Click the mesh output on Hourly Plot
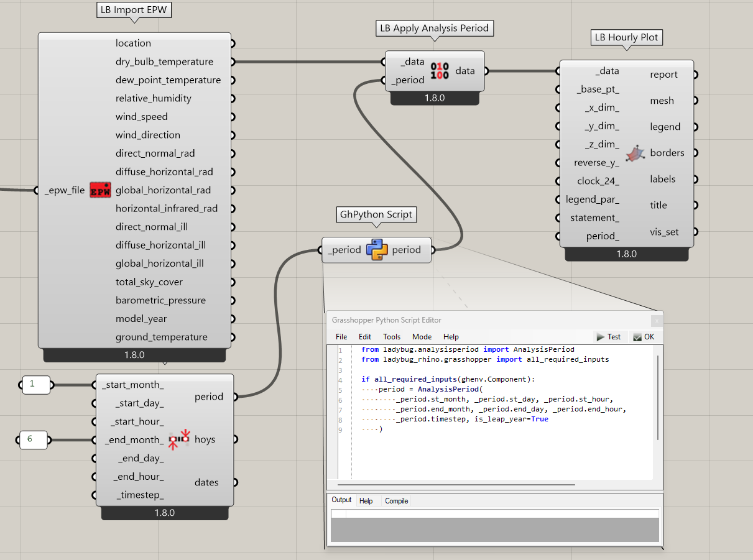 pos(662,101)
